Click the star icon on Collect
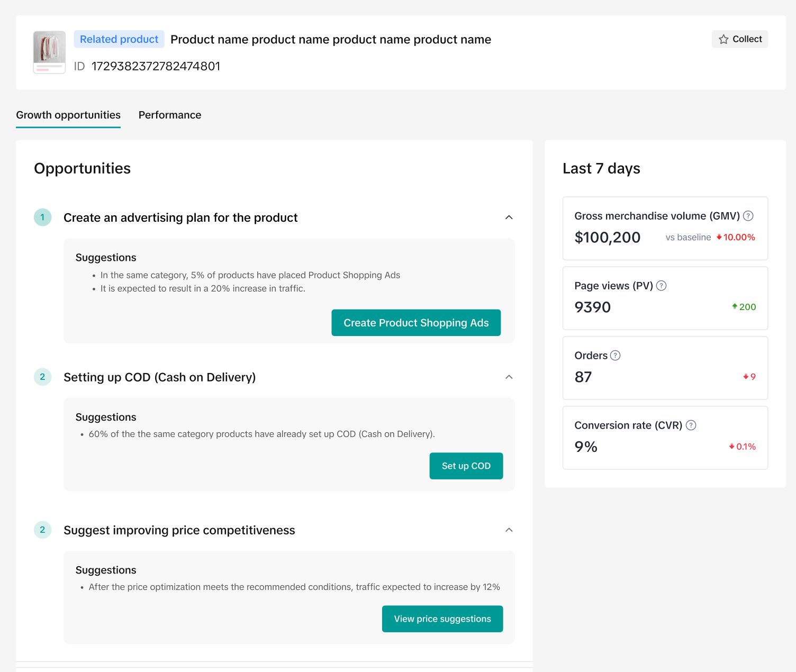The image size is (796, 672). (723, 39)
